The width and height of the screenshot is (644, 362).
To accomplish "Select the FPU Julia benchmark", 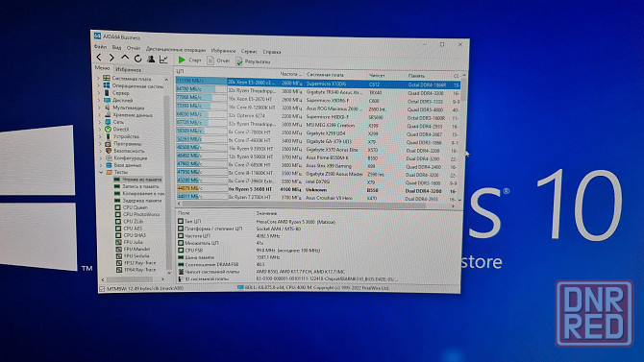I will pos(133,242).
